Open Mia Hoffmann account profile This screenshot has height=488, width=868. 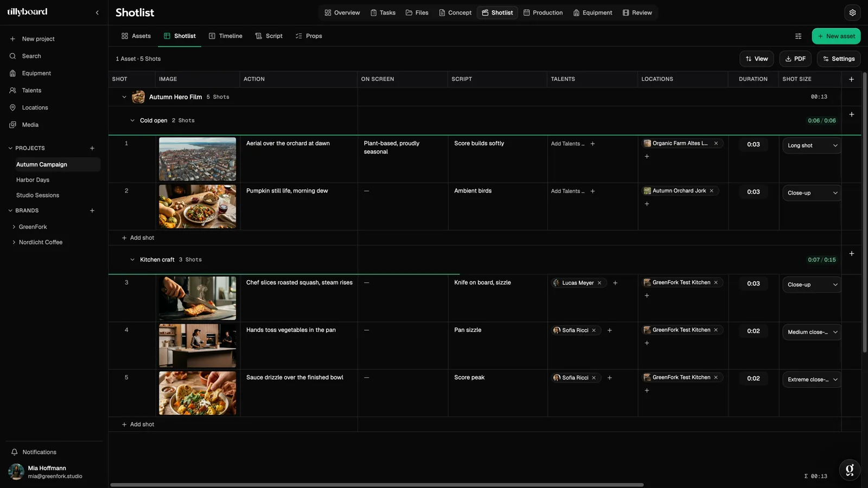pyautogui.click(x=46, y=472)
